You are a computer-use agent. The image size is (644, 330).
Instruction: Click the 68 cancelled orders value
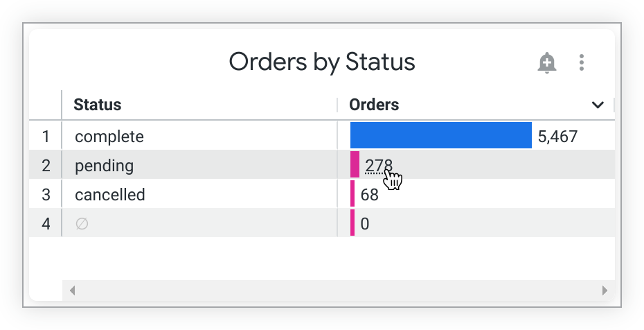[370, 195]
